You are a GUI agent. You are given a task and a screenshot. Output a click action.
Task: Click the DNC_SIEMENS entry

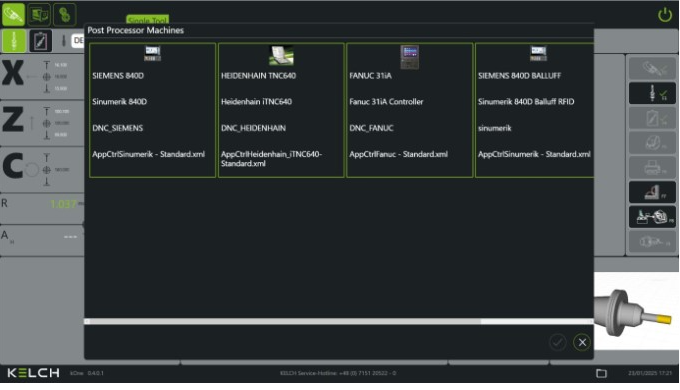pyautogui.click(x=118, y=128)
